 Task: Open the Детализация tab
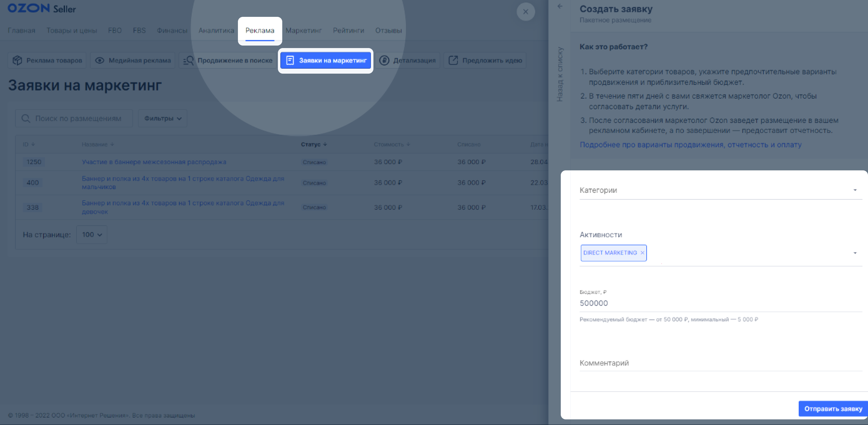407,61
